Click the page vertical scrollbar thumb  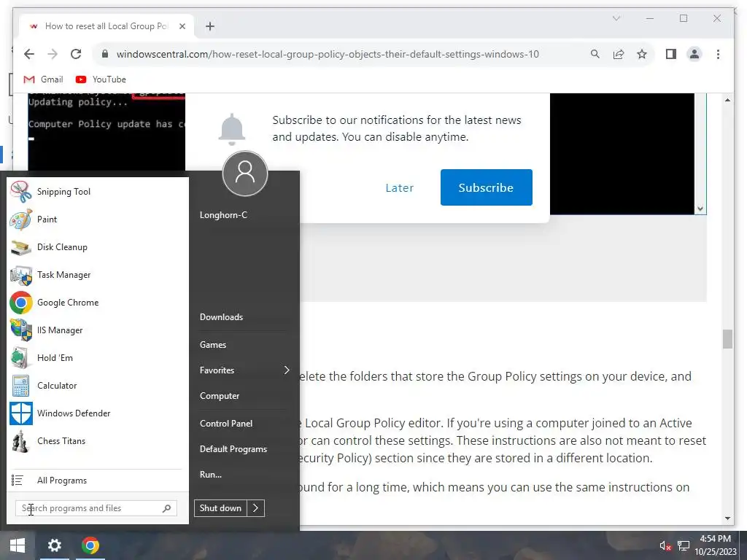(x=727, y=339)
